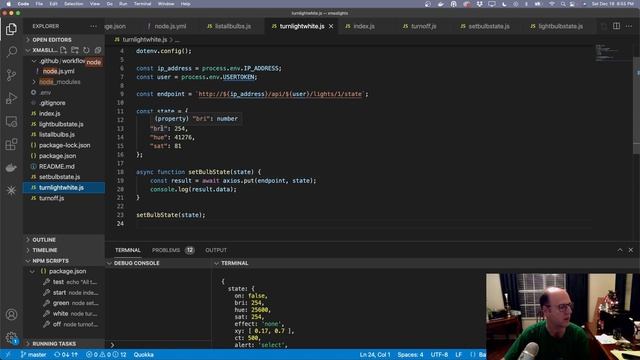The width and height of the screenshot is (640, 360).
Task: Click Ln 24, Col 1 in the status bar
Action: tap(375, 355)
